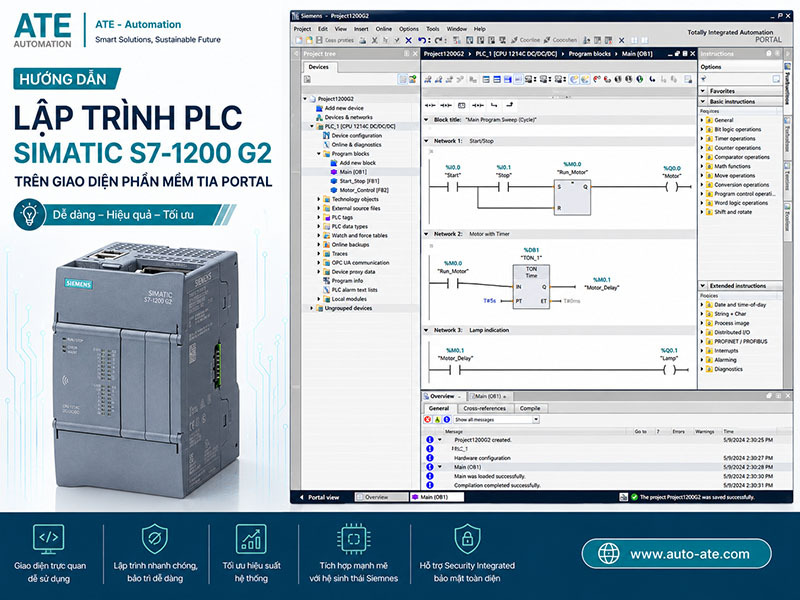Expand the Bit logic operations folder

click(x=702, y=130)
